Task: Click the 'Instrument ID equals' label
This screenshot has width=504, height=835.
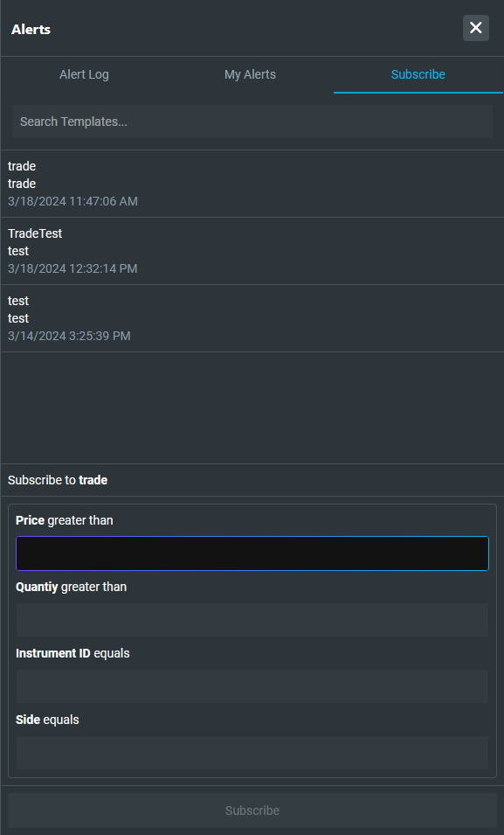Action: pos(72,653)
